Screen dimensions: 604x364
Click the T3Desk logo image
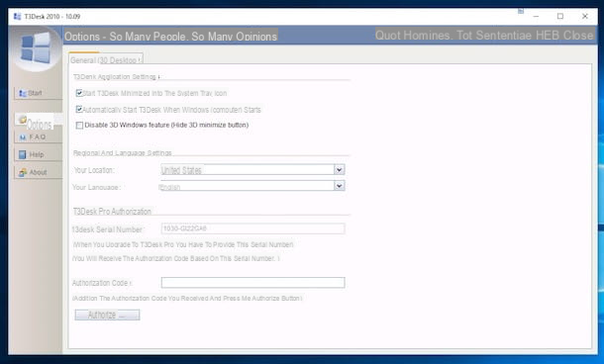click(36, 48)
